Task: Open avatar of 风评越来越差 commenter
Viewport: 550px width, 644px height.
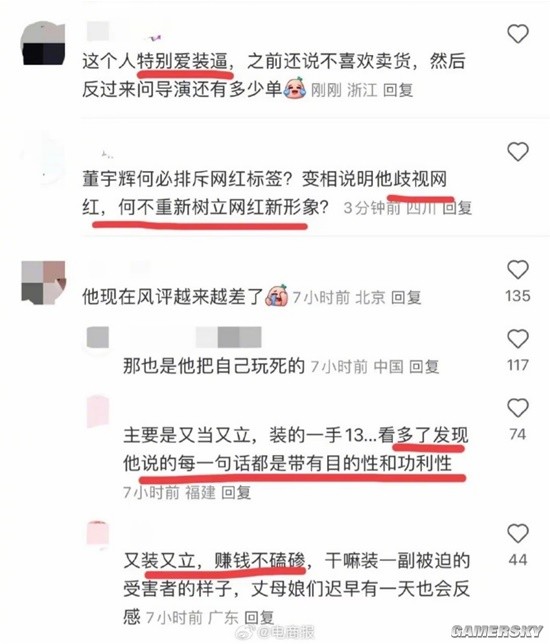Action: tap(43, 283)
